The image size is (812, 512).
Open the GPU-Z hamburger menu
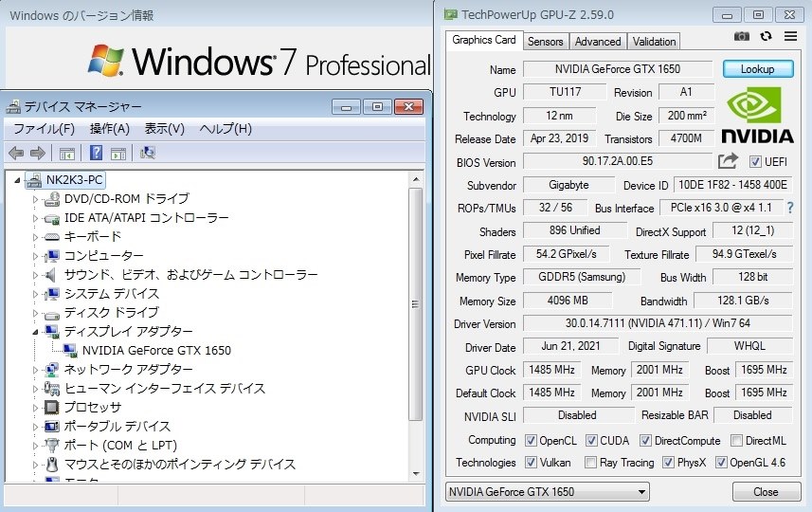[x=790, y=36]
